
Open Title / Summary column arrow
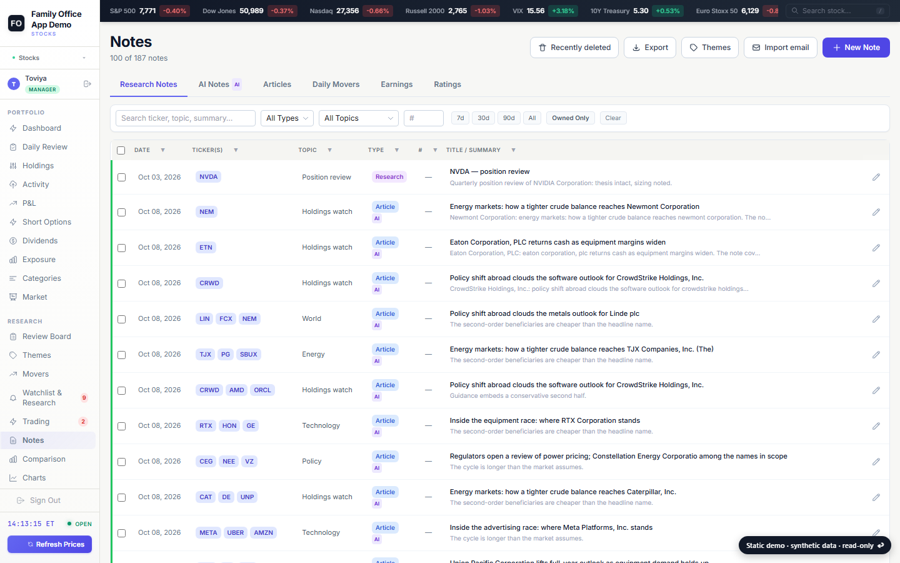[513, 150]
